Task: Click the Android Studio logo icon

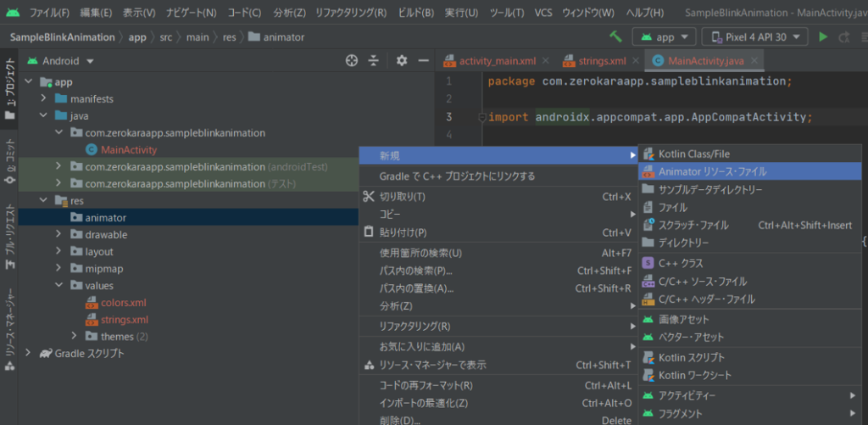Action: click(x=13, y=12)
